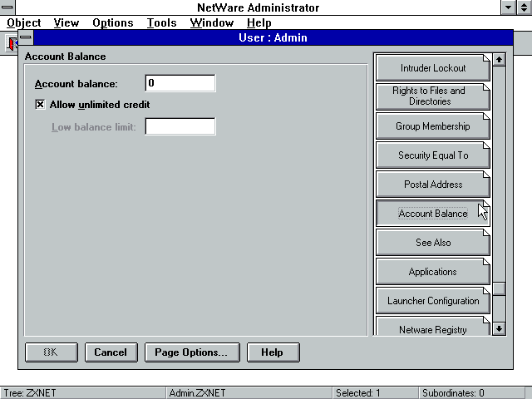
Task: Open the NetWare Administrator system menu box
Action: (x=7, y=7)
